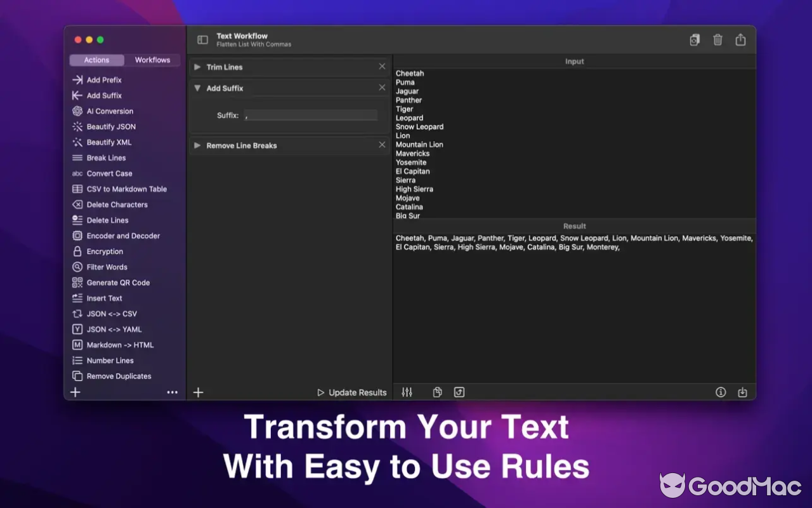Click the abc icon next to Convert Case
812x508 pixels.
click(77, 173)
